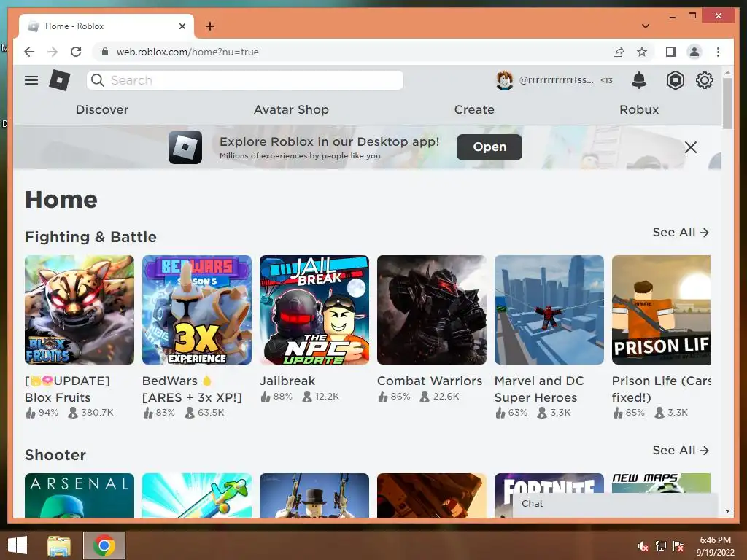Share this page via share icon
Screen dimensions: 747x560
point(619,52)
